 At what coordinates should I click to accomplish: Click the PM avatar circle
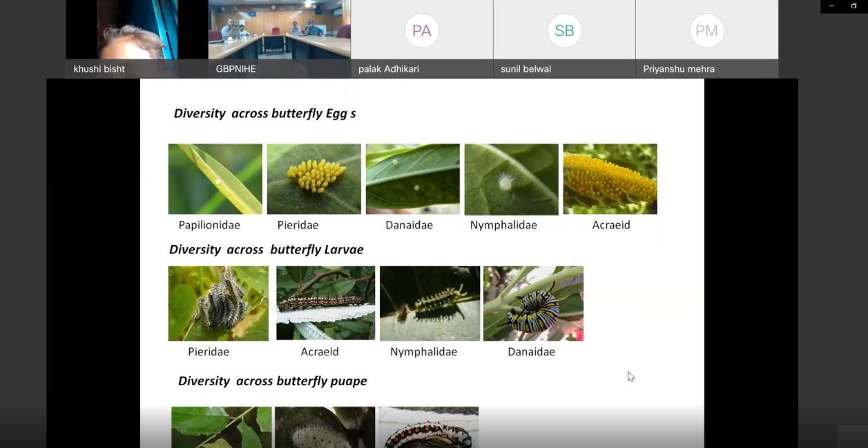(706, 30)
